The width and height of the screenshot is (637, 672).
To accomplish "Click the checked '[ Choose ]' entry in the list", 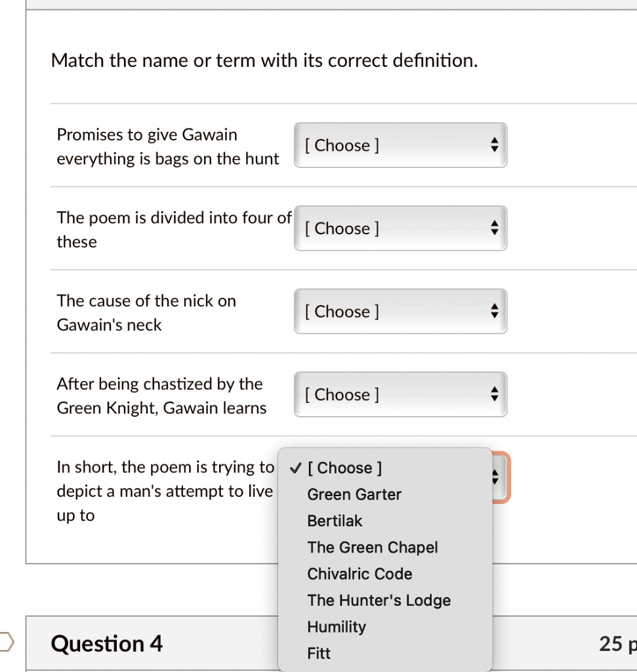I will pos(345,468).
